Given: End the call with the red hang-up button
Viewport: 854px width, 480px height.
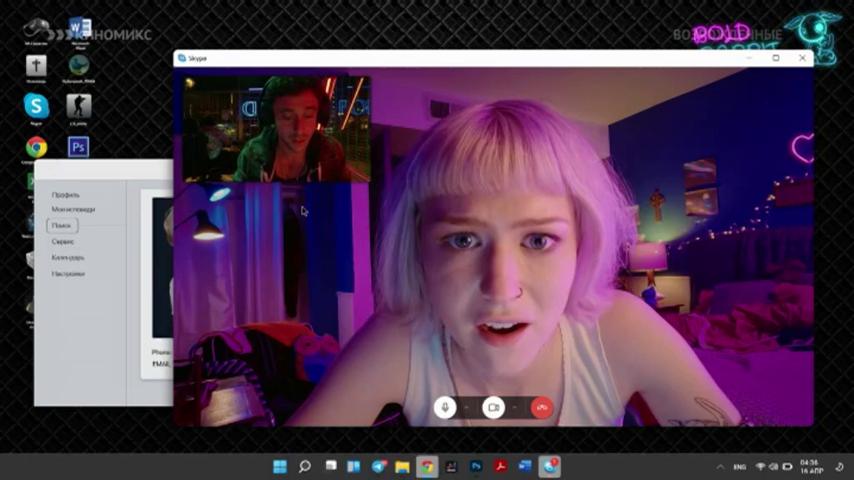Looking at the screenshot, I should (x=541, y=408).
